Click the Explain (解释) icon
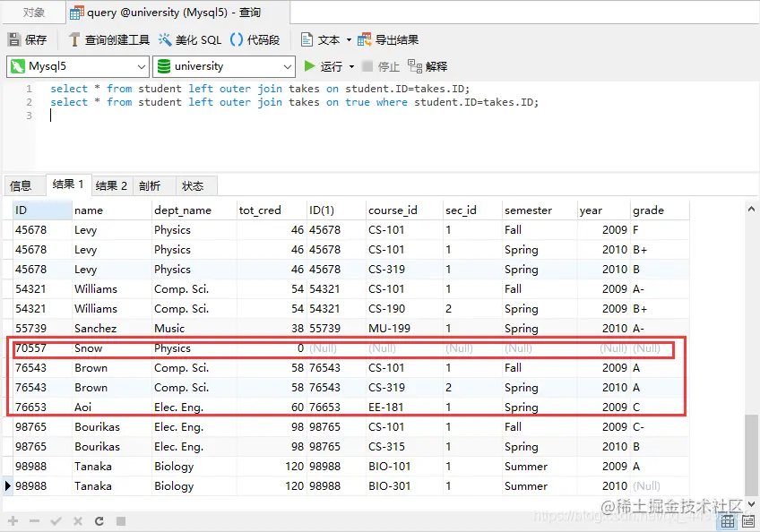The height and width of the screenshot is (532, 760). point(415,66)
